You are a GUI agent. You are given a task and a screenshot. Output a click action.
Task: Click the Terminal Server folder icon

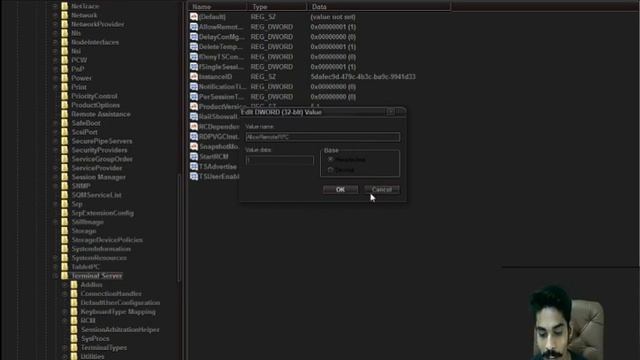click(64, 276)
